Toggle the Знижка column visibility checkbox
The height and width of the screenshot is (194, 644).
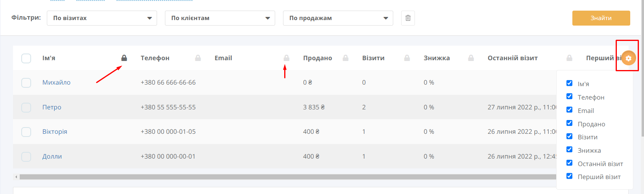[569, 150]
